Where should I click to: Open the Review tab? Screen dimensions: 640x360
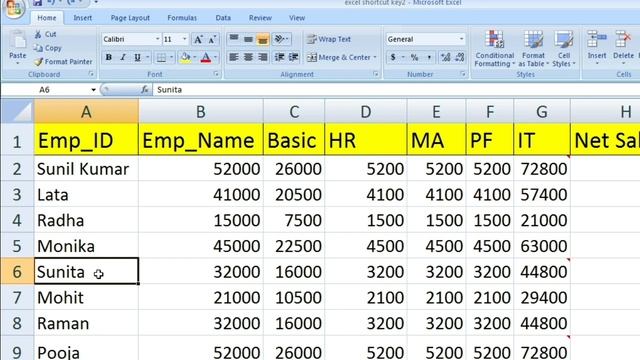pos(260,18)
